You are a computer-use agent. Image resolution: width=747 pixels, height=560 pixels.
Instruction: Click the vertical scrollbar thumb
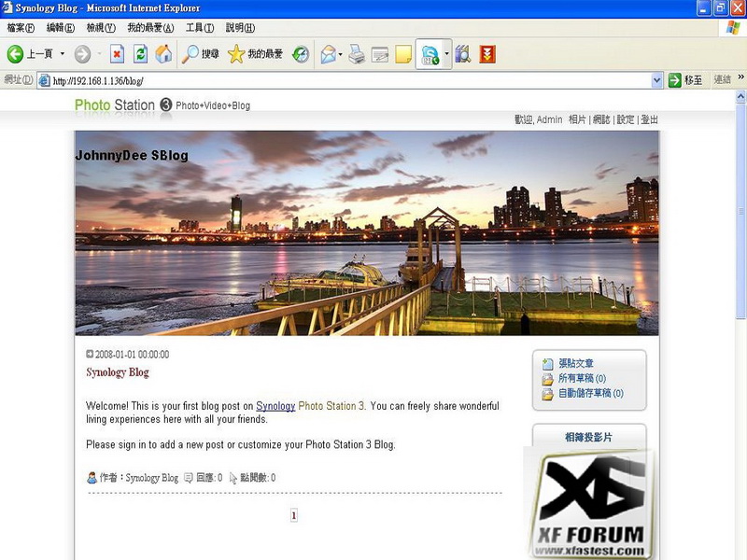coord(740,212)
